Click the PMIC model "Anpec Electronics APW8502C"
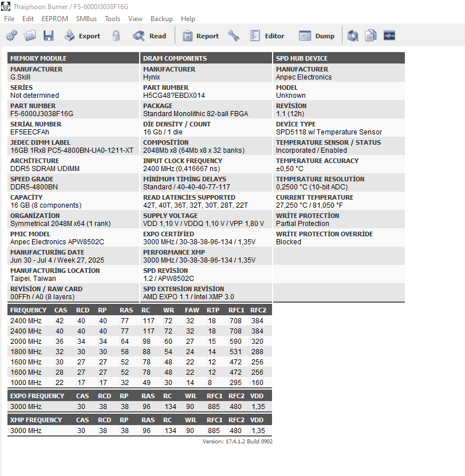Screen dimensions: 465x476 point(57,242)
